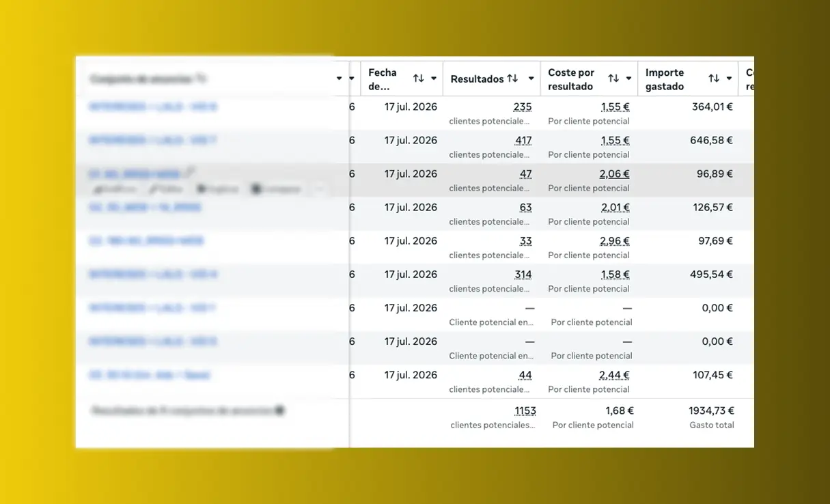Click the 47 results value
Screen dimensions: 830x504
(x=526, y=174)
